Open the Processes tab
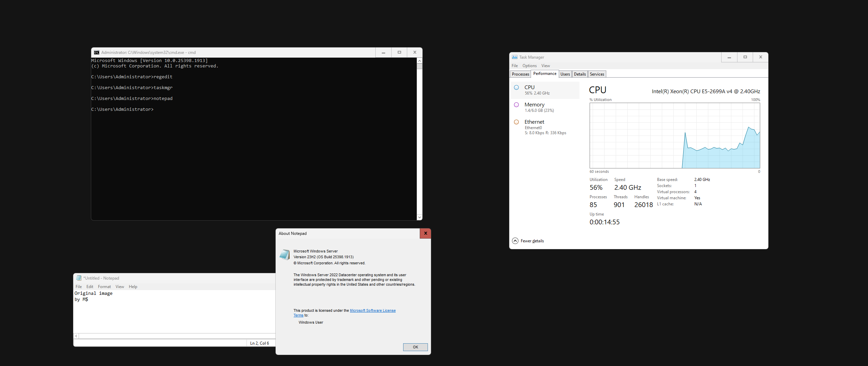This screenshot has height=366, width=868. [x=520, y=74]
